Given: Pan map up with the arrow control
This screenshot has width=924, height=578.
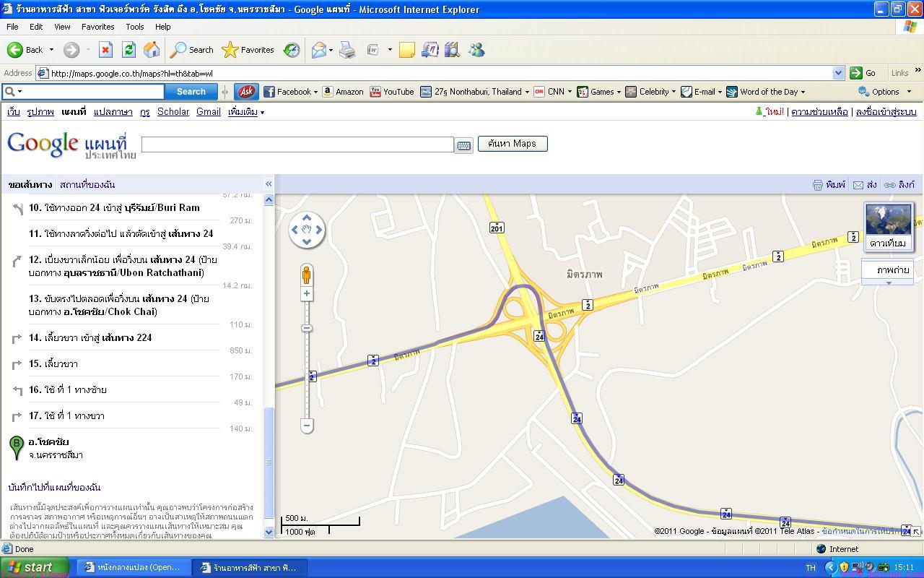Looking at the screenshot, I should [307, 217].
